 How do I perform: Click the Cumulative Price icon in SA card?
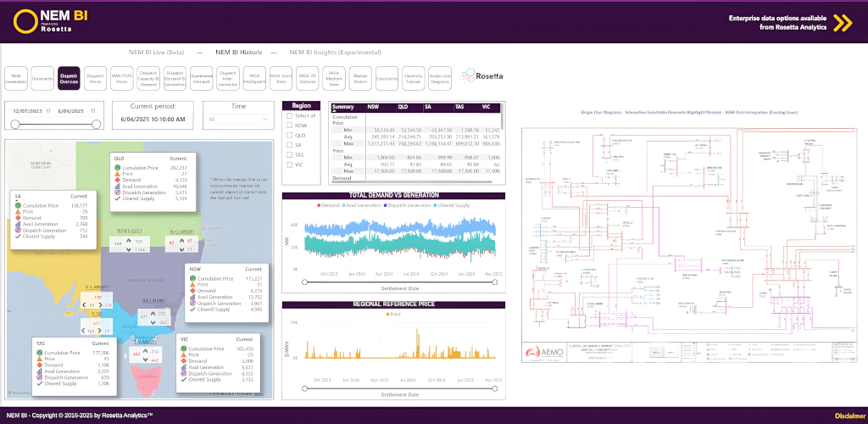click(18, 205)
